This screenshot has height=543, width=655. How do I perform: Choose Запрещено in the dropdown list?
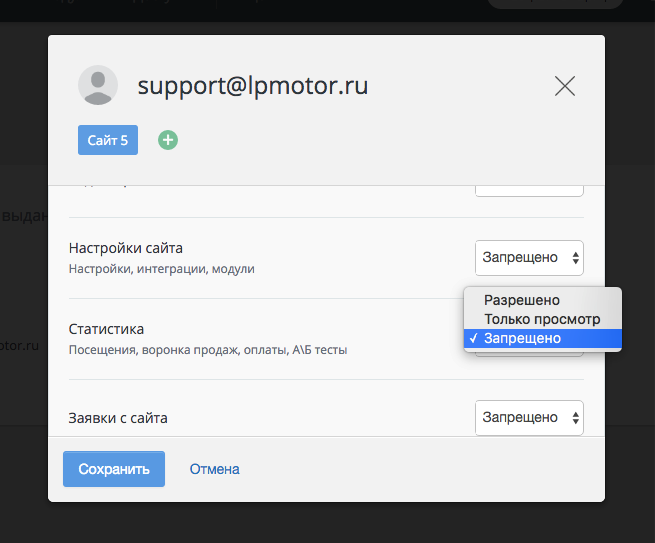click(x=543, y=338)
